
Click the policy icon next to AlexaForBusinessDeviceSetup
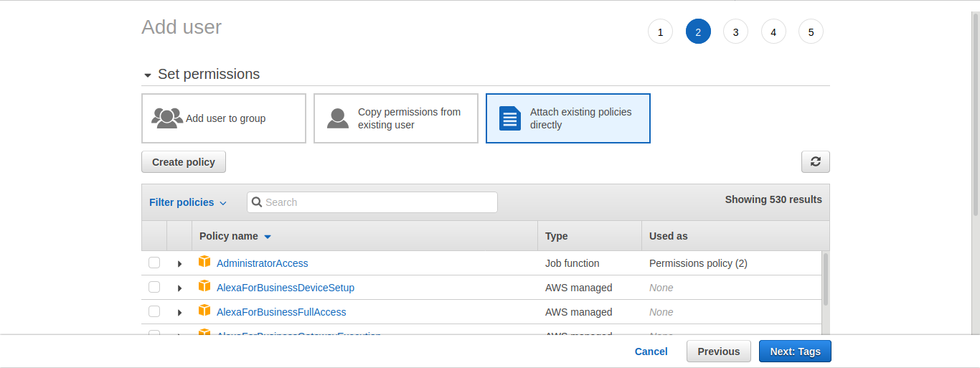[x=204, y=286]
